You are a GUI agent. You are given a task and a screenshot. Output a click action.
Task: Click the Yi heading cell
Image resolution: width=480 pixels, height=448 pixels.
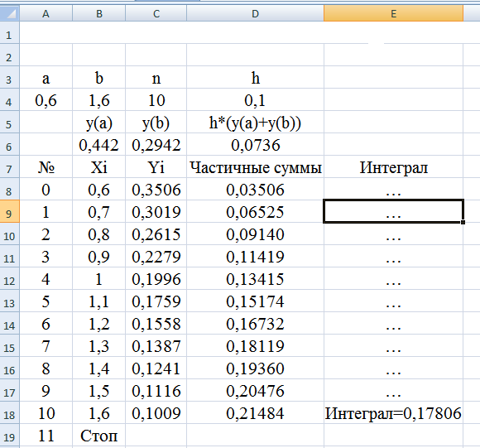pos(156,167)
